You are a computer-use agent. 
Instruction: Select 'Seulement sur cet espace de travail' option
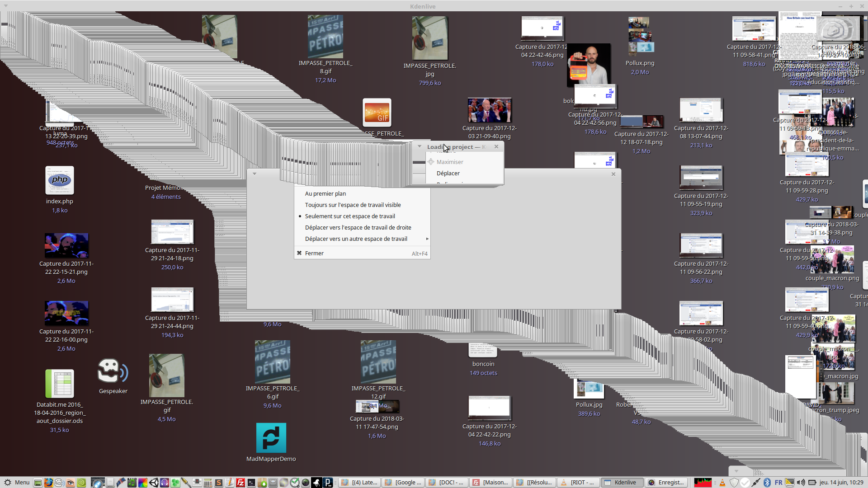coord(349,216)
